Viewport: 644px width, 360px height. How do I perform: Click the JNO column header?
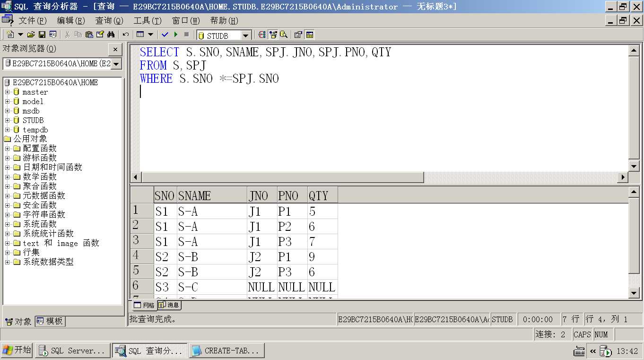tap(262, 195)
